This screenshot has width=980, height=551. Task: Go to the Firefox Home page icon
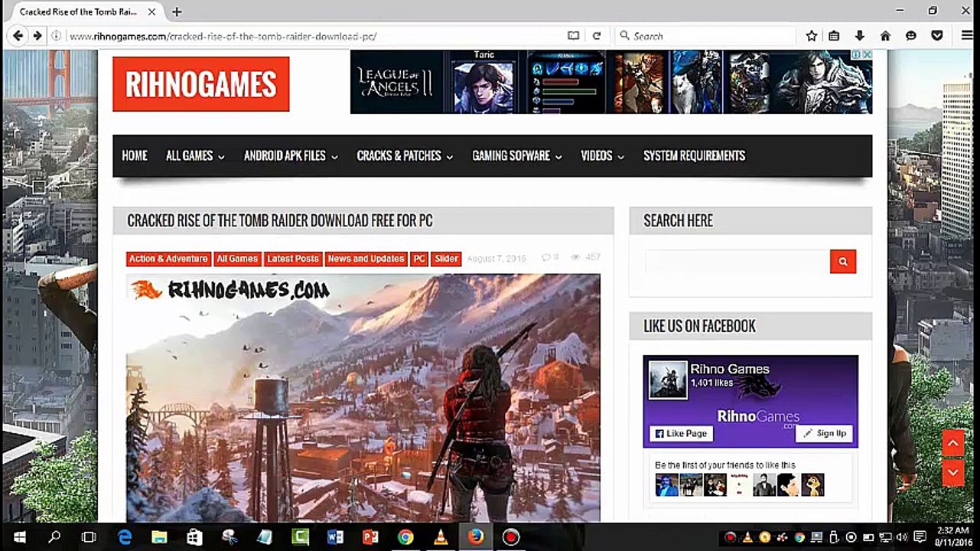pos(885,36)
